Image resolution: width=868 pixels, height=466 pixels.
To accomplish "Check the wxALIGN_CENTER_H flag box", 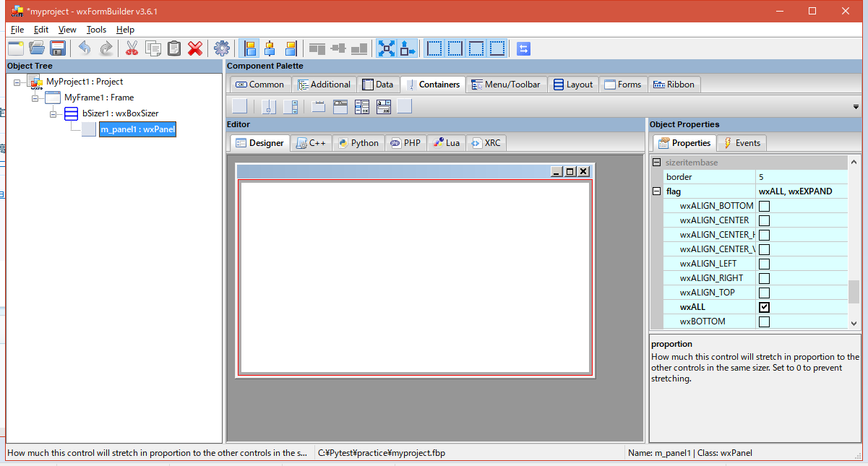I will coord(764,235).
